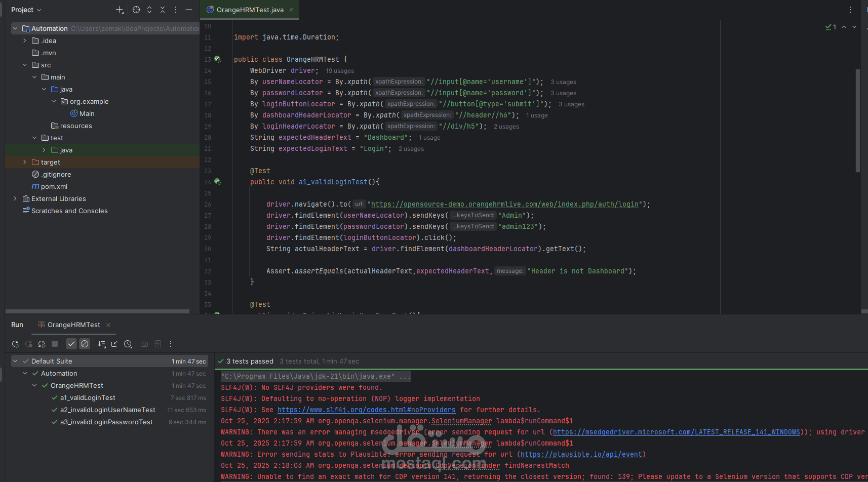Click the Import Tests icon in Run toolbar
Screen dimensions: 868x482
(114, 344)
